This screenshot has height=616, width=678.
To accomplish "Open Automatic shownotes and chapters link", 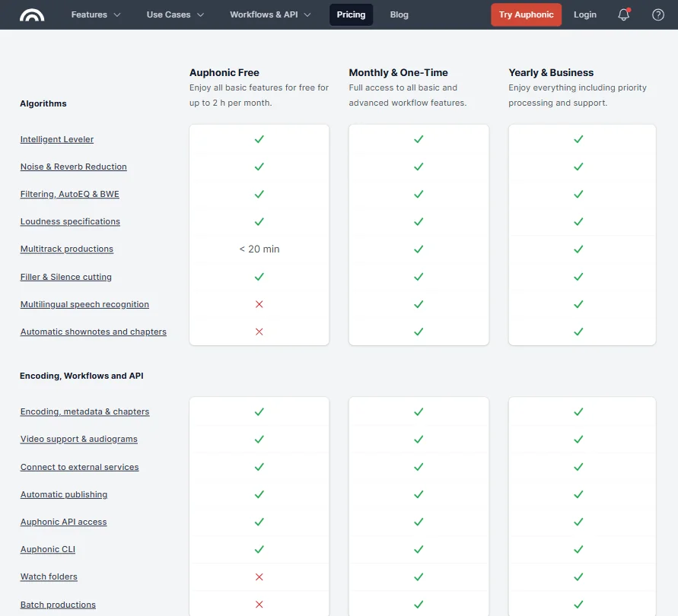I will coord(93,332).
